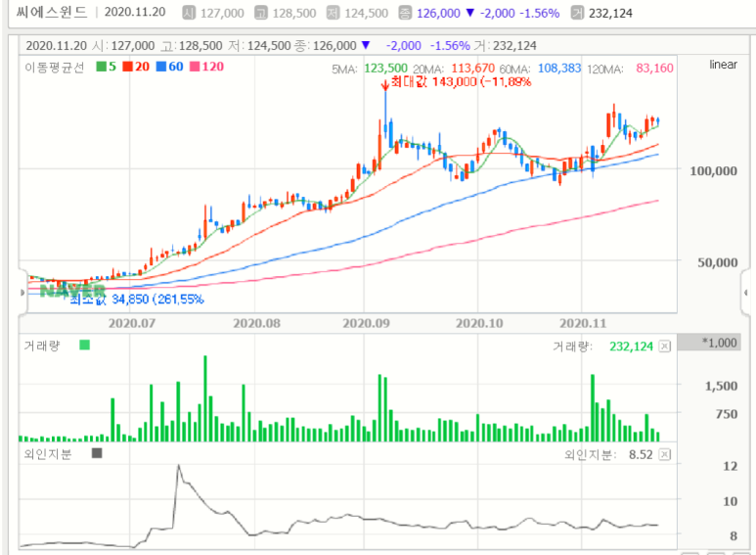Click the pink 120-day moving average swatch
This screenshot has height=555, width=756.
coord(195,67)
